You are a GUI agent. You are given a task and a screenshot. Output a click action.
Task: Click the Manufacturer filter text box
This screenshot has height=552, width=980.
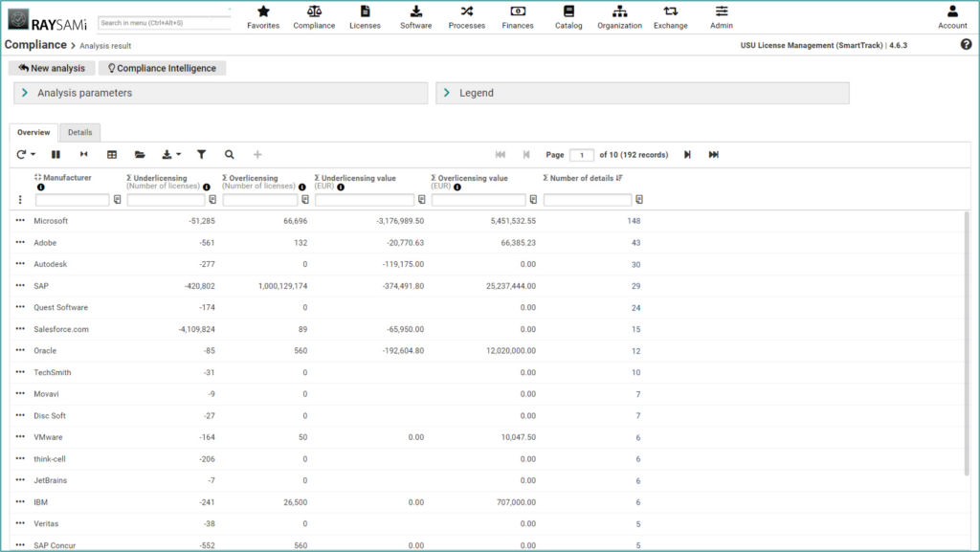click(73, 200)
